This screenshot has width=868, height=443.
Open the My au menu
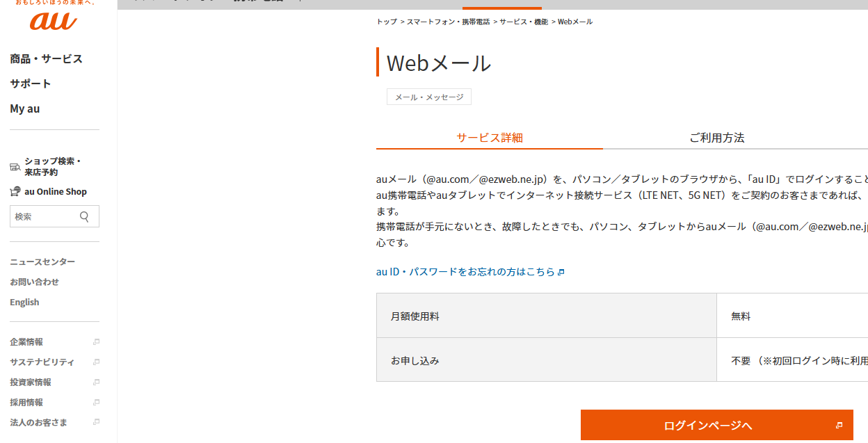point(25,108)
